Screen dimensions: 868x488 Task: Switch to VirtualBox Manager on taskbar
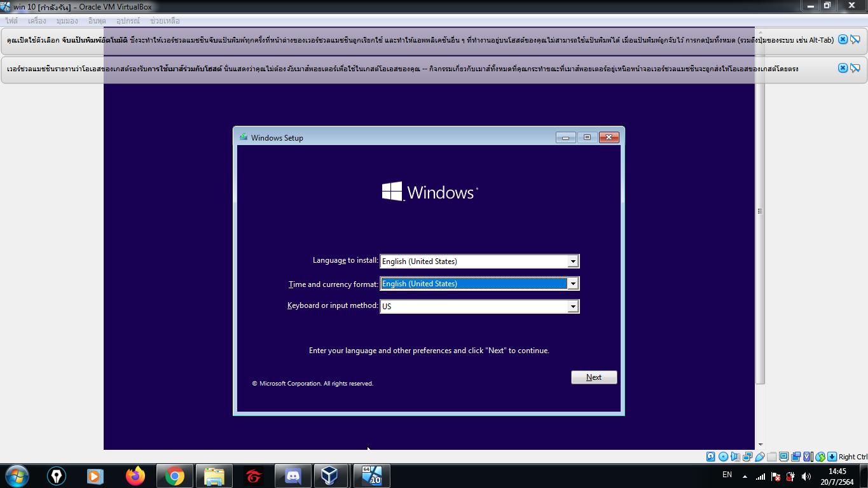pos(330,475)
